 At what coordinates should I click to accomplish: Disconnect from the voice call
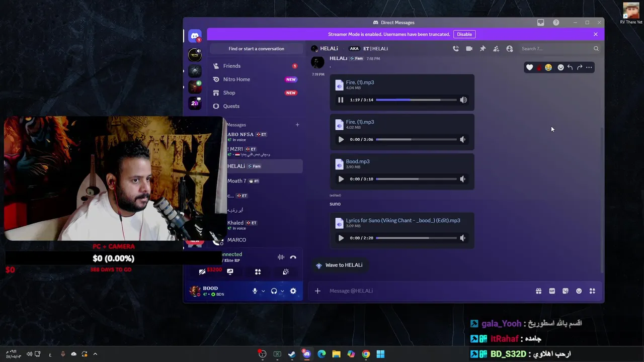(x=293, y=257)
